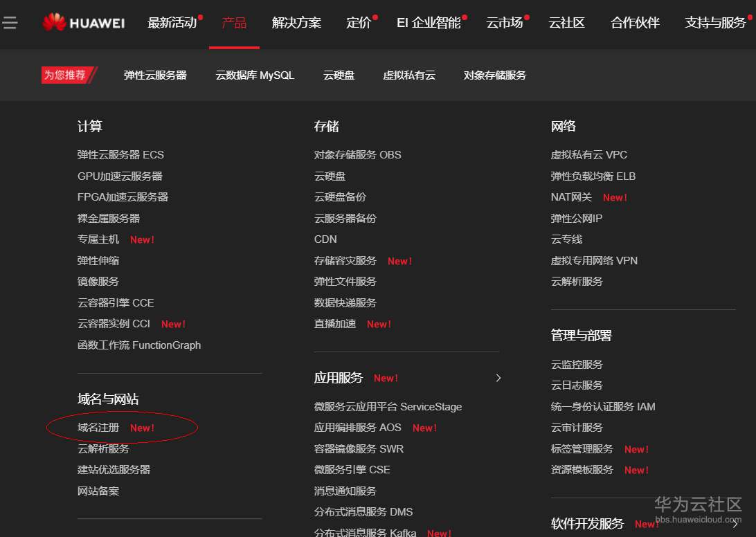Image resolution: width=756 pixels, height=537 pixels.
Task: Open 镜像服务
Action: 98,282
